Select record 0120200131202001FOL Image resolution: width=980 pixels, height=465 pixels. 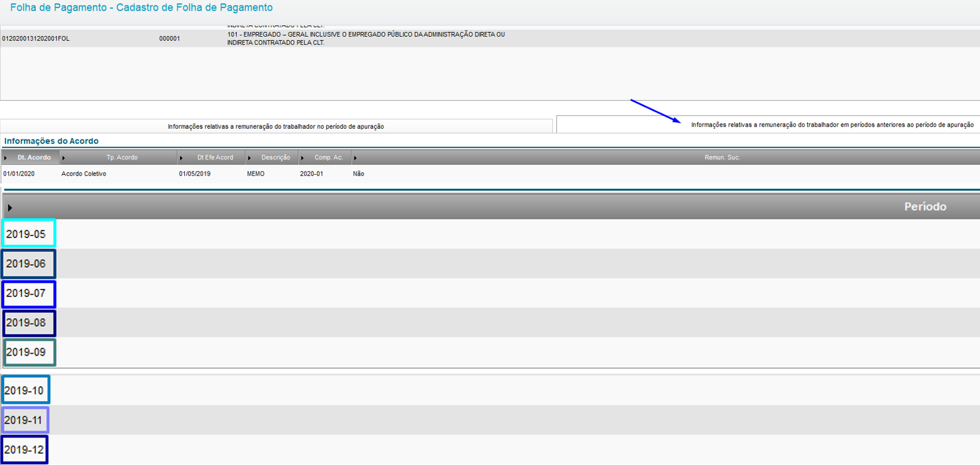coord(36,39)
